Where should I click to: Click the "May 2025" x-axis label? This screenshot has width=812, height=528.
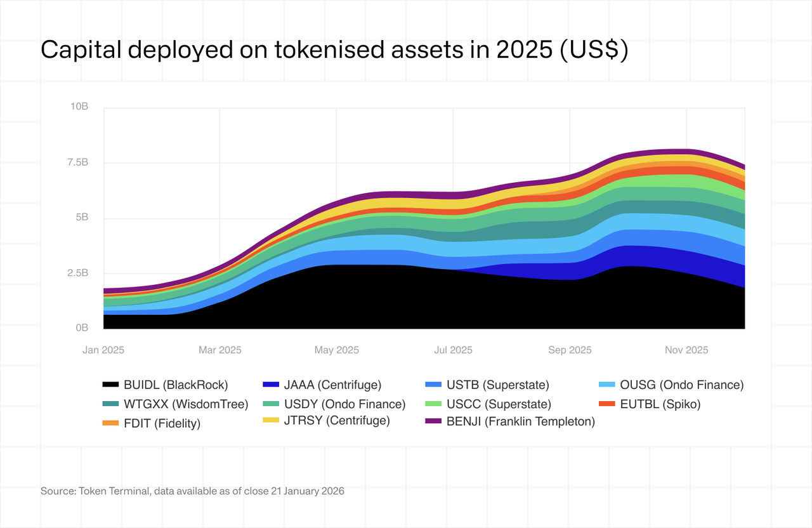click(337, 350)
